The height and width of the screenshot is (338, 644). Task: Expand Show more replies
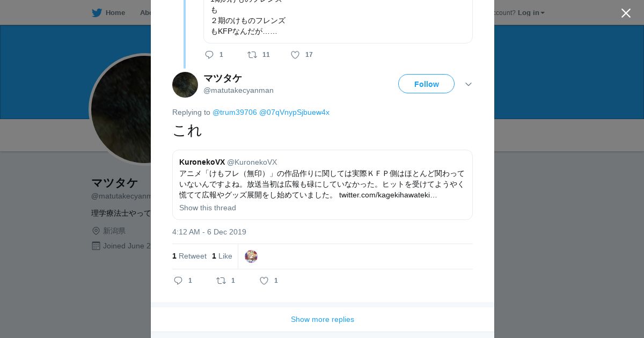322,319
